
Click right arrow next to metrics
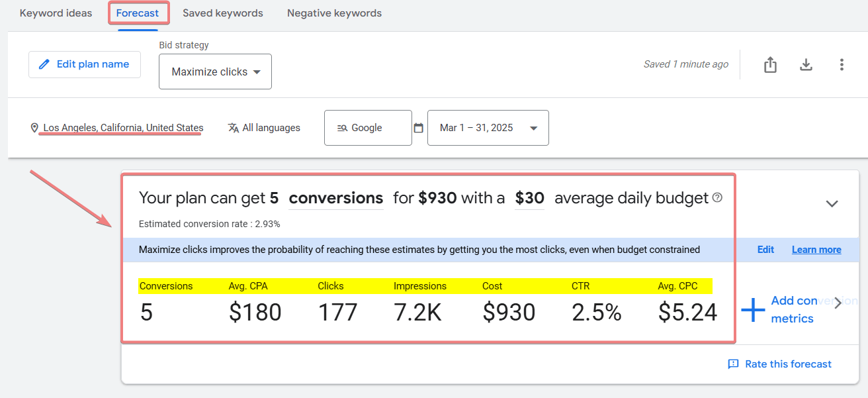click(x=838, y=303)
